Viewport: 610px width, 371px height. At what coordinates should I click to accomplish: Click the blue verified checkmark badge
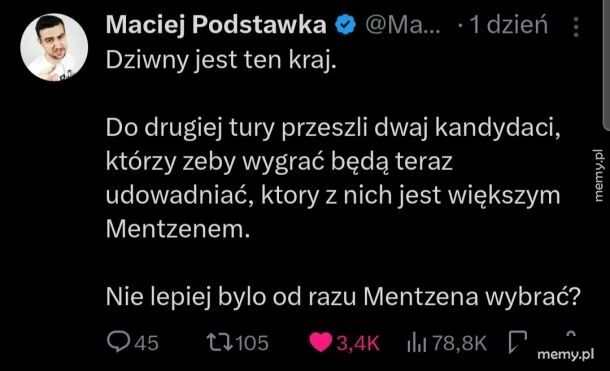coord(345,25)
